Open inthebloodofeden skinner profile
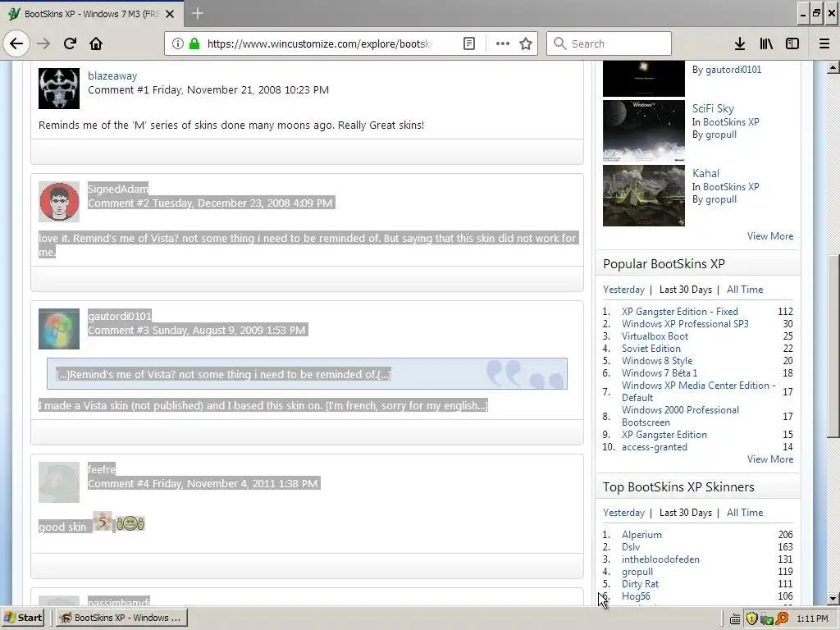 tap(660, 559)
